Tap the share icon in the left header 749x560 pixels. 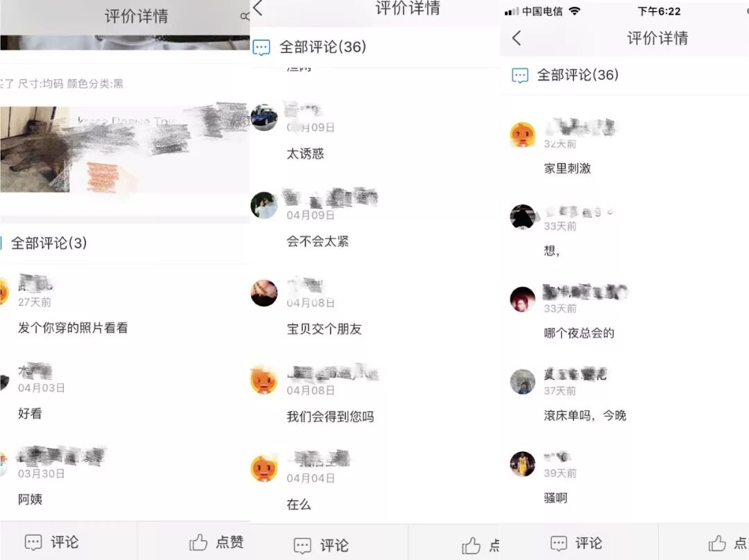click(245, 16)
